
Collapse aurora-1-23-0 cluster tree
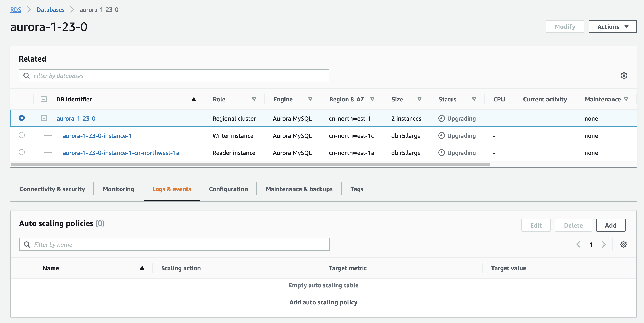click(x=44, y=118)
